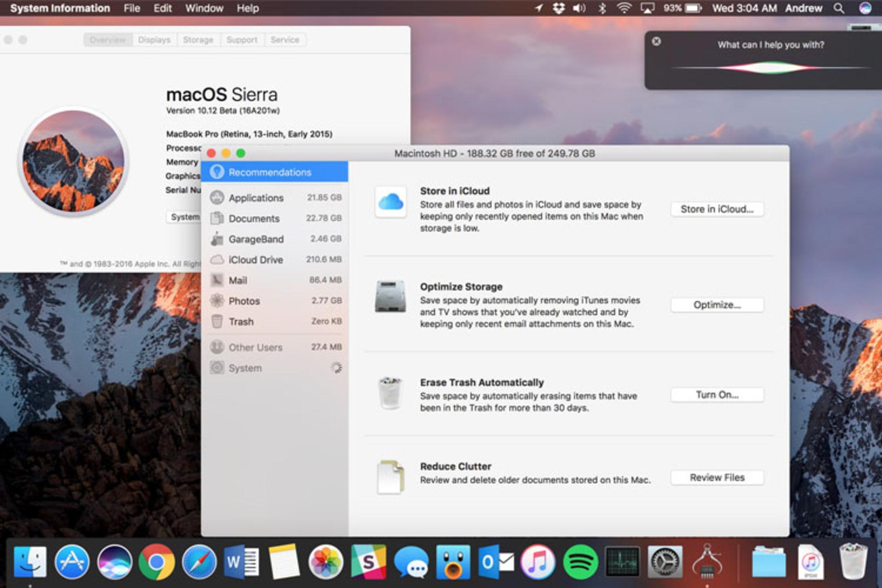Open Safari from the Dock
This screenshot has height=588, width=882.
coord(199,561)
